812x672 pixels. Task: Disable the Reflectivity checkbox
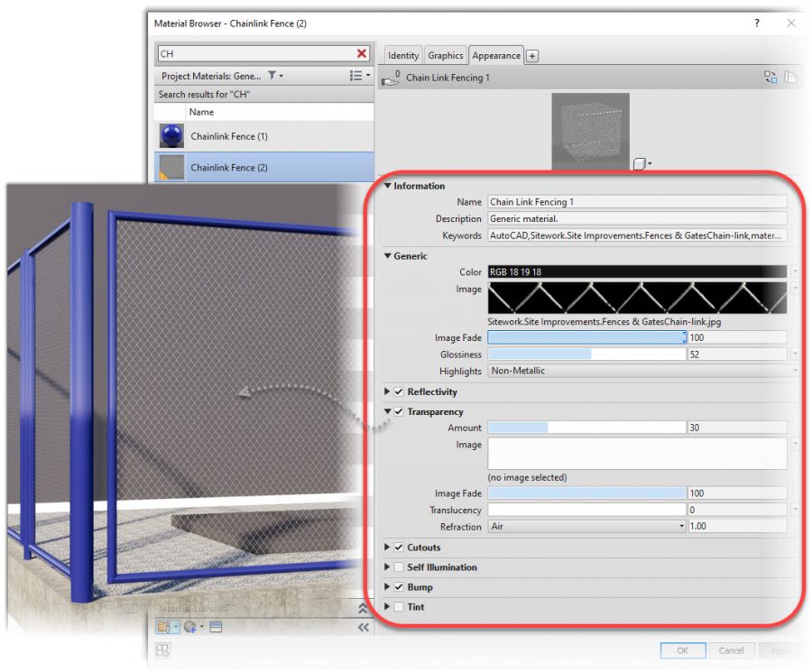tap(397, 391)
